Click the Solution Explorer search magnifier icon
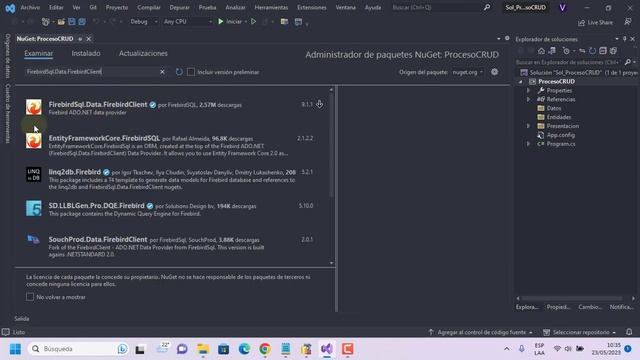640x360 pixels. (x=628, y=62)
